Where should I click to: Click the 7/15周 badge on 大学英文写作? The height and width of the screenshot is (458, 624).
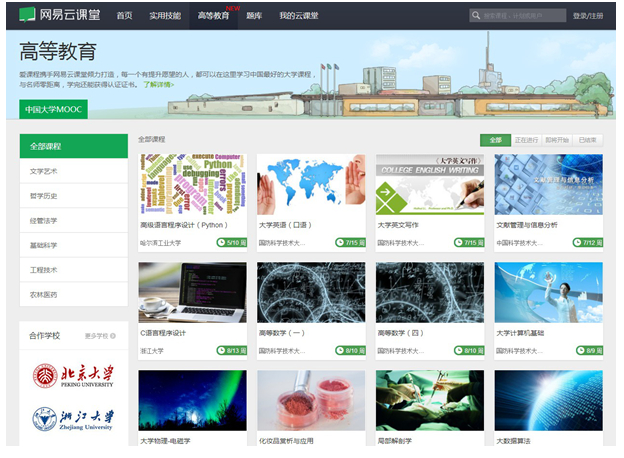pos(469,242)
